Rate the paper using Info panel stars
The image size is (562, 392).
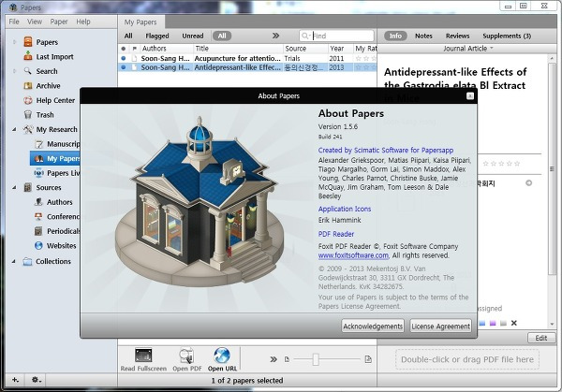[501, 164]
